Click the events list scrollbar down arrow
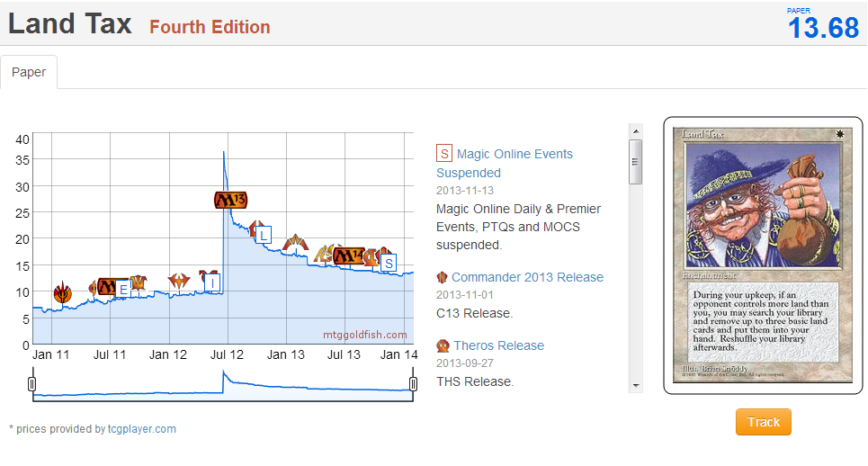 coord(636,385)
